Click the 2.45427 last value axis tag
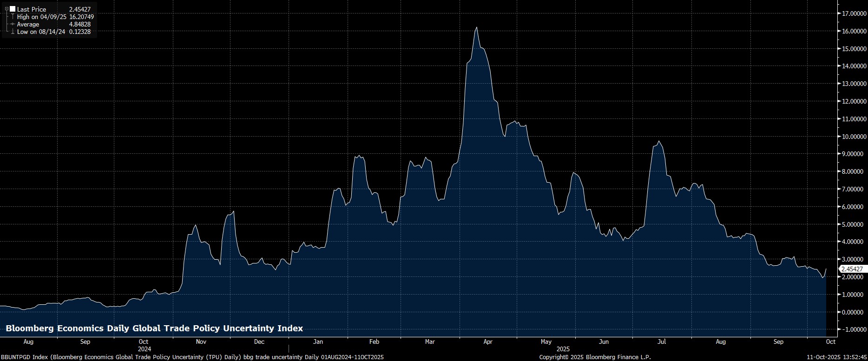Screen dimensions: 868x361 coord(851,269)
